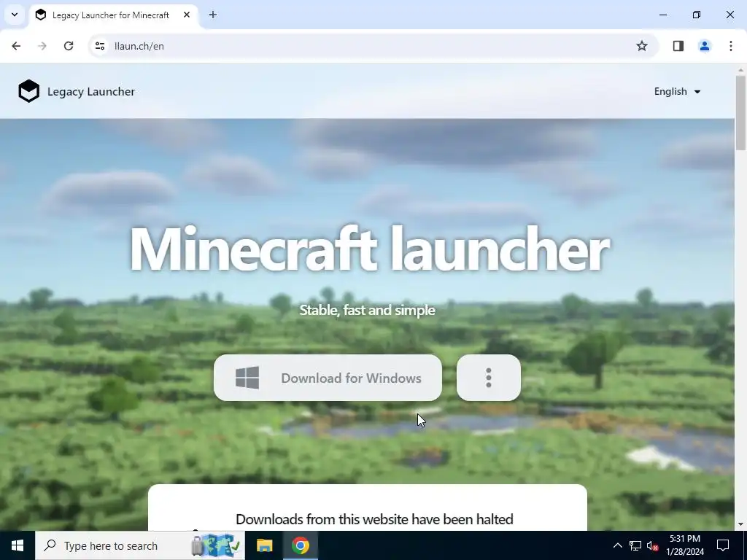
Task: Restore down the Chrome window
Action: pyautogui.click(x=697, y=15)
